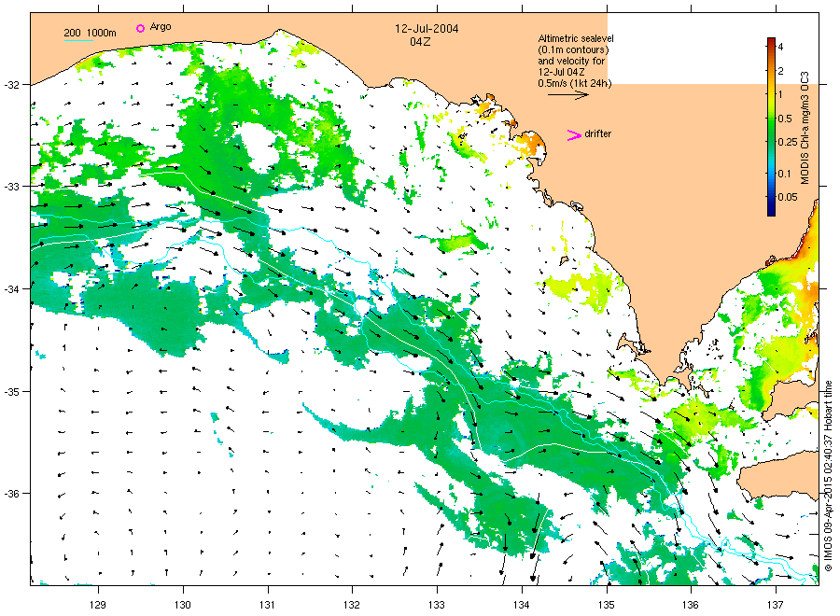Click the 'Argo' legend text
Viewport: 840px width, 616px height.
click(x=161, y=27)
